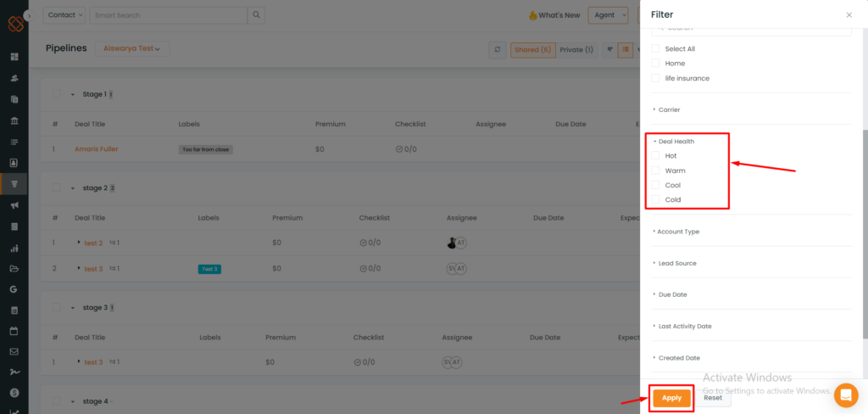Select the Pipelines funnel icon in sidebar
Image resolution: width=868 pixels, height=414 pixels.
(x=14, y=184)
